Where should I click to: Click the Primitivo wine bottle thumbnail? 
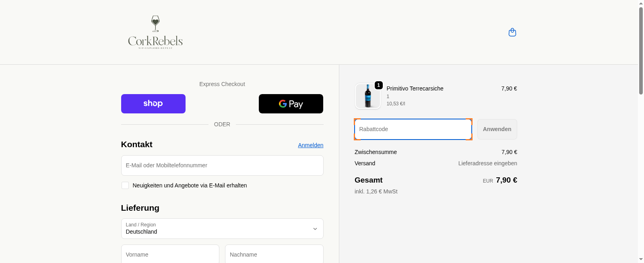pos(367,97)
